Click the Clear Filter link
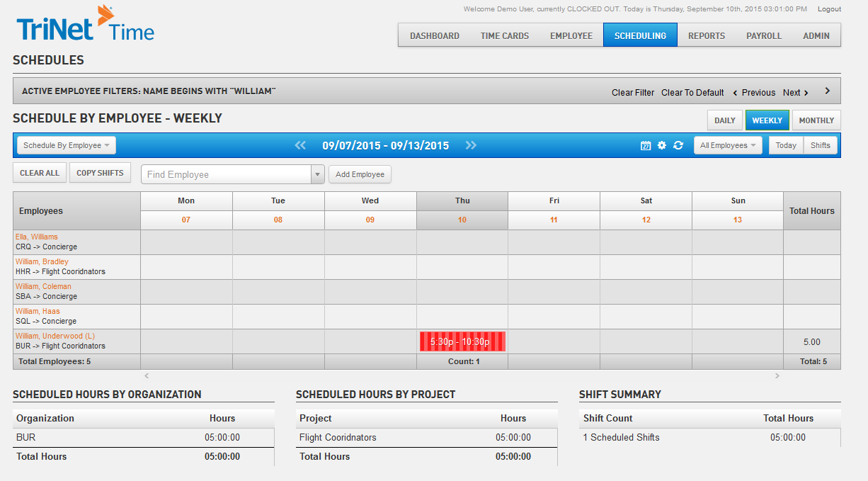Viewport: 868px width, 481px height. pyautogui.click(x=633, y=92)
